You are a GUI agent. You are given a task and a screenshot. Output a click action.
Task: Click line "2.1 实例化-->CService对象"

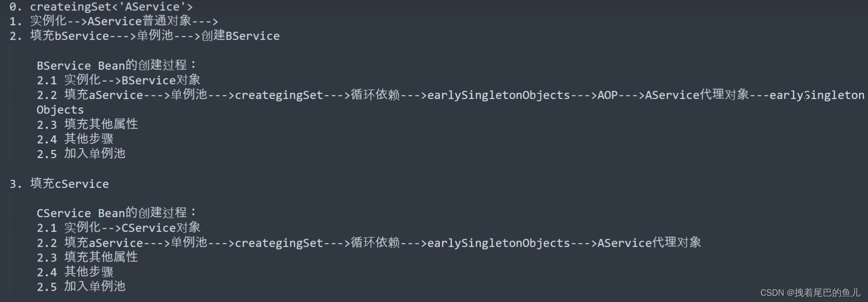(x=118, y=227)
